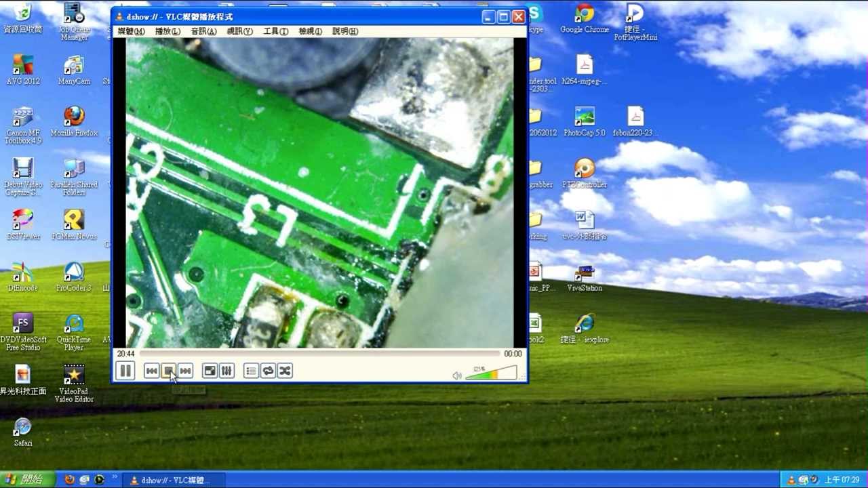
Task: Show the VLC playlist
Action: click(x=251, y=371)
